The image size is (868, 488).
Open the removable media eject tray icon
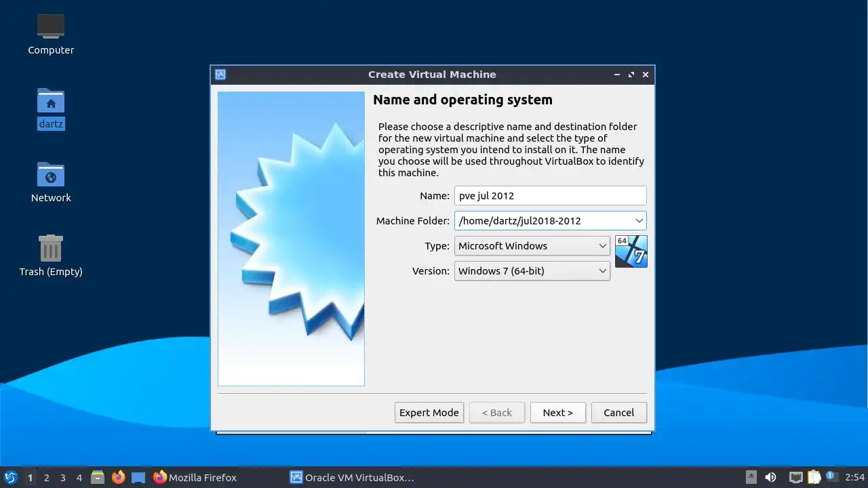point(751,477)
